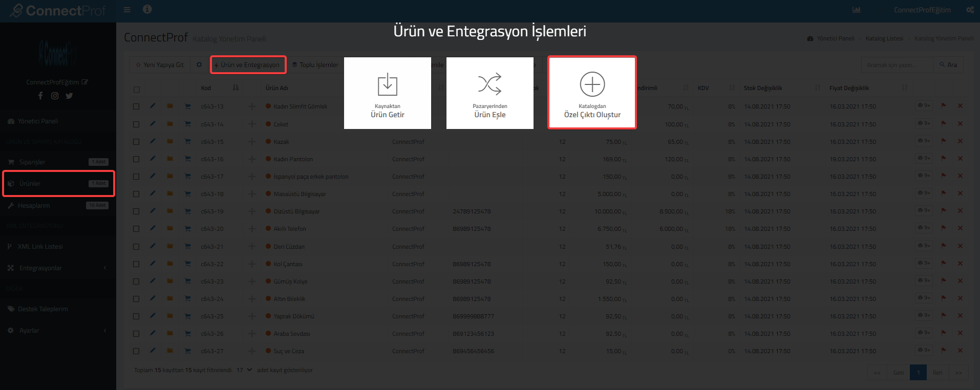The width and height of the screenshot is (980, 390).
Task: Expand the Entegrasyonlar sidebar submenu
Action: coord(58,268)
